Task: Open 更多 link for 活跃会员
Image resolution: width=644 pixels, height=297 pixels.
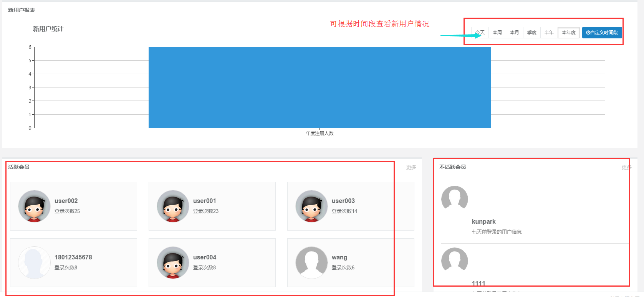Action: (411, 167)
